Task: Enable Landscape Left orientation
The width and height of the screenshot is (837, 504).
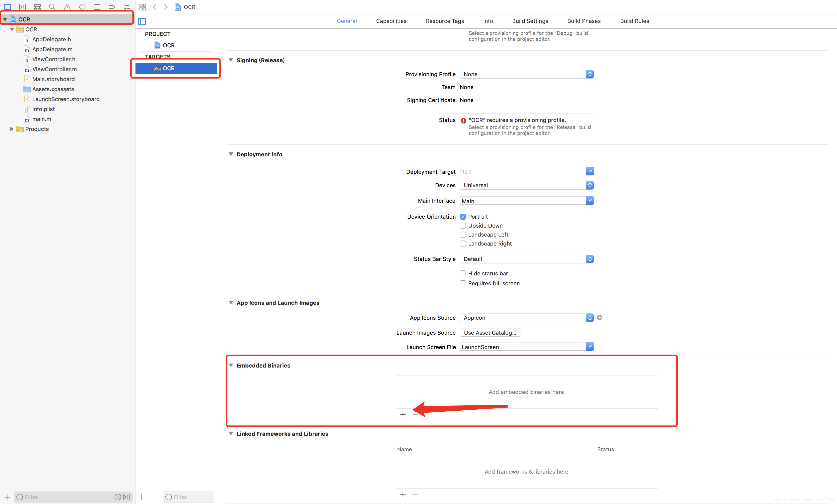Action: click(463, 235)
